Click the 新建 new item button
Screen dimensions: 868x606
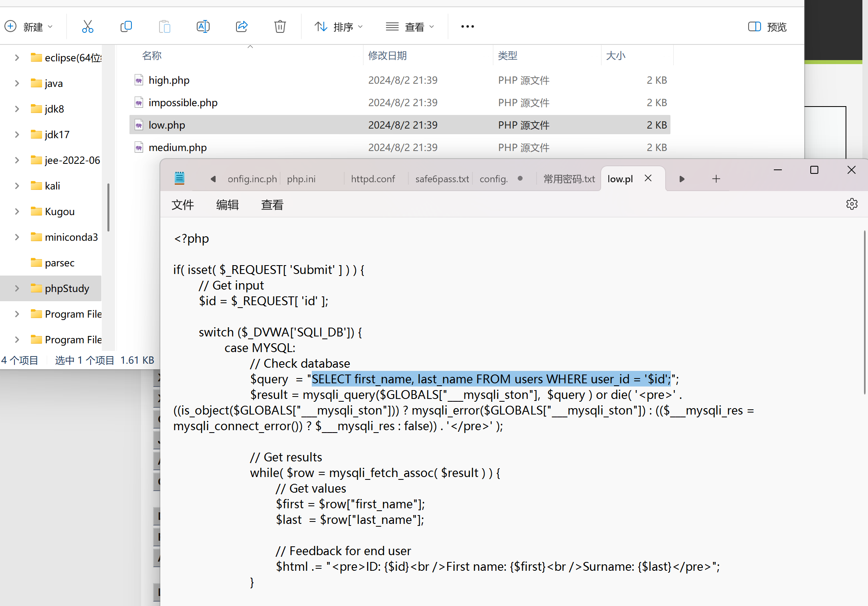pyautogui.click(x=28, y=27)
